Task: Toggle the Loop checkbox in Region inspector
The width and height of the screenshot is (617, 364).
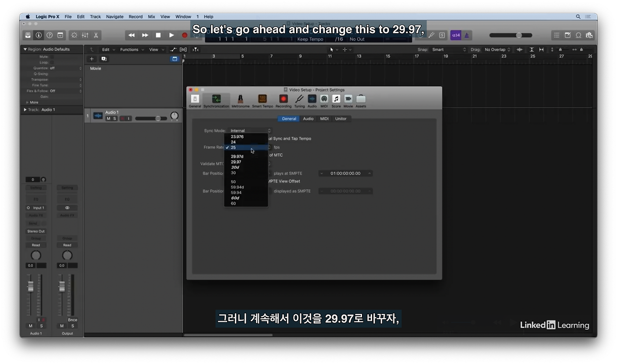Action: (52, 63)
